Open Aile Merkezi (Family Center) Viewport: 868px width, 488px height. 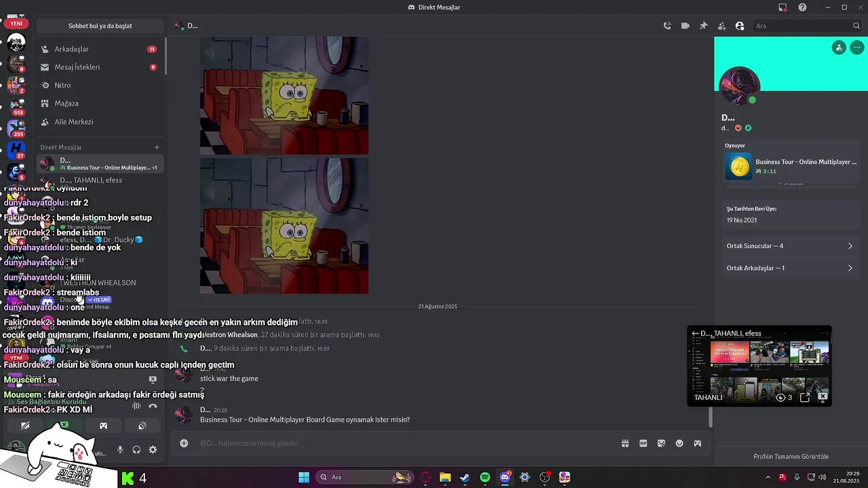click(99, 122)
